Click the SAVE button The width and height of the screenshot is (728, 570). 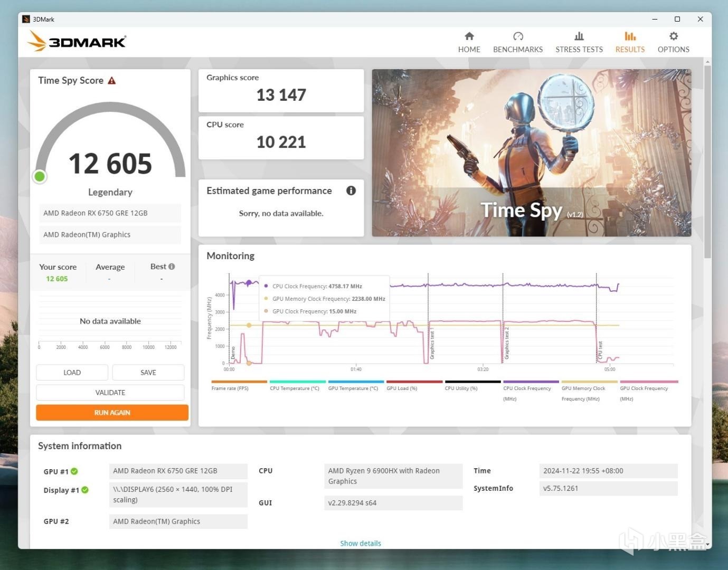coord(148,373)
